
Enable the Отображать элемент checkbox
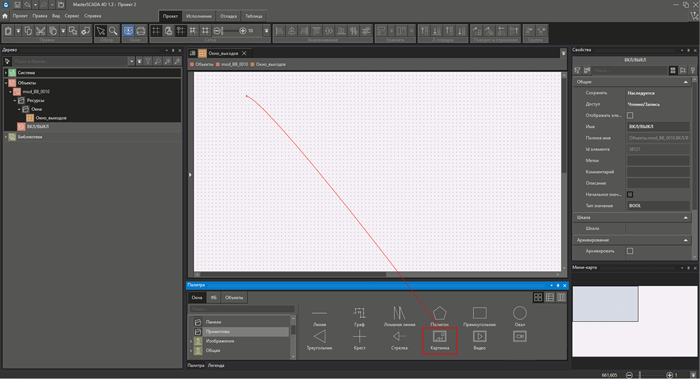[x=630, y=115]
